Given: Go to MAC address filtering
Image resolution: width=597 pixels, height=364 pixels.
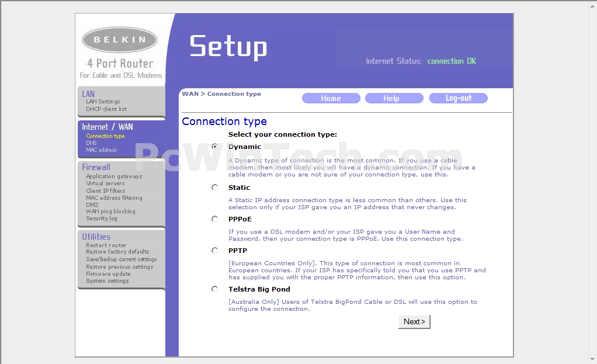Looking at the screenshot, I should tap(114, 198).
